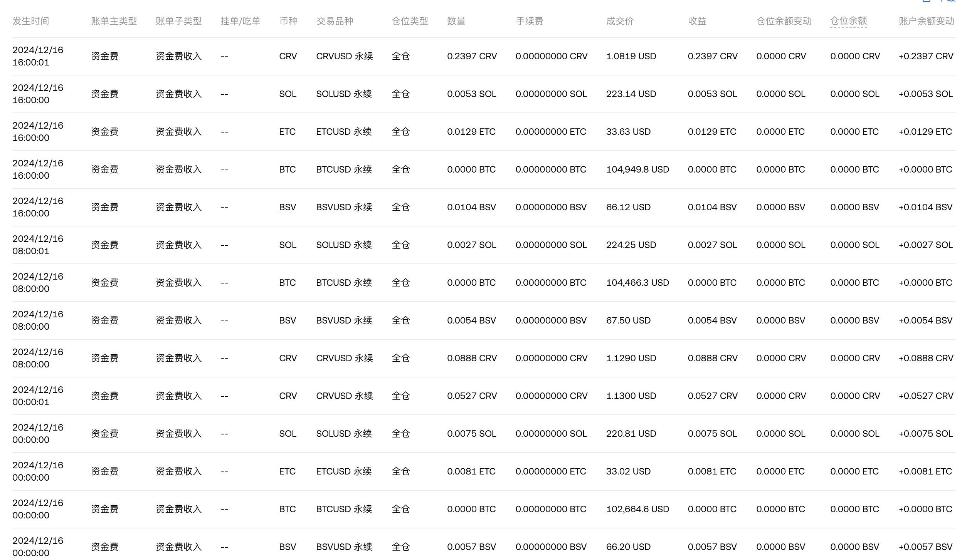Click the 发生时间 column header

[30, 21]
